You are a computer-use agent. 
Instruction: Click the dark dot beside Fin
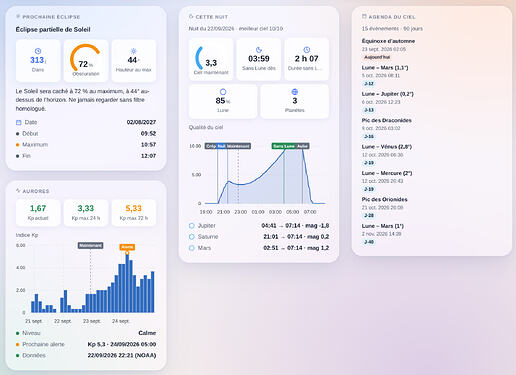(17, 156)
